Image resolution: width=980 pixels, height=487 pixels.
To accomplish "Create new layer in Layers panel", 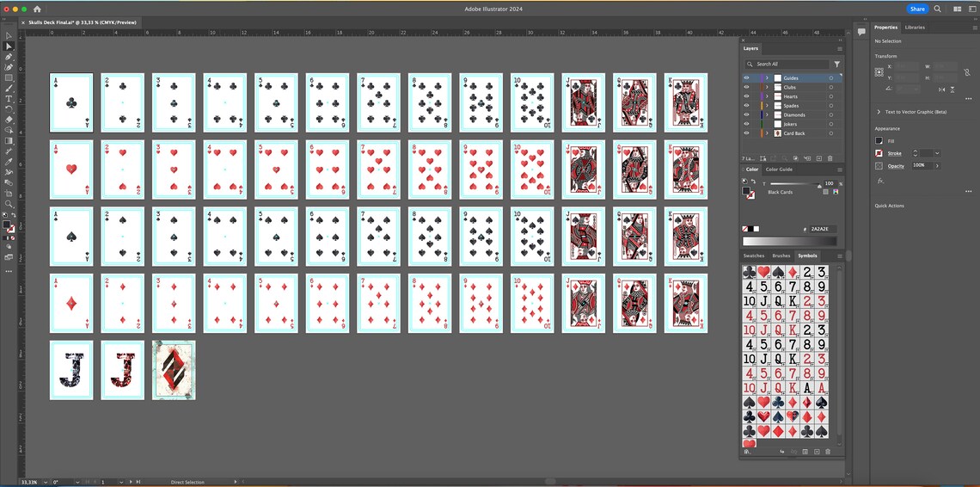I will tap(818, 158).
